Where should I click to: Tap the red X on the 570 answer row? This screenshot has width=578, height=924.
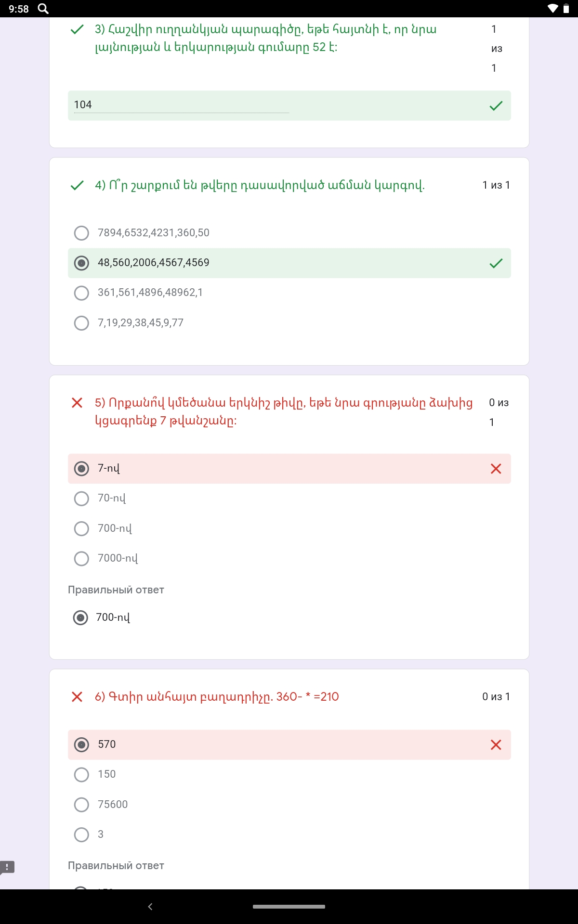coord(496,745)
